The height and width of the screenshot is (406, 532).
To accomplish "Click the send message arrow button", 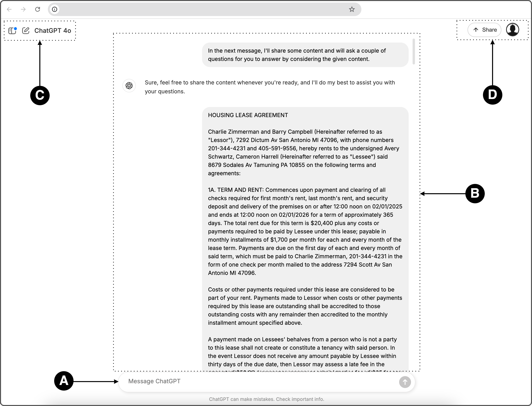I will (x=405, y=382).
